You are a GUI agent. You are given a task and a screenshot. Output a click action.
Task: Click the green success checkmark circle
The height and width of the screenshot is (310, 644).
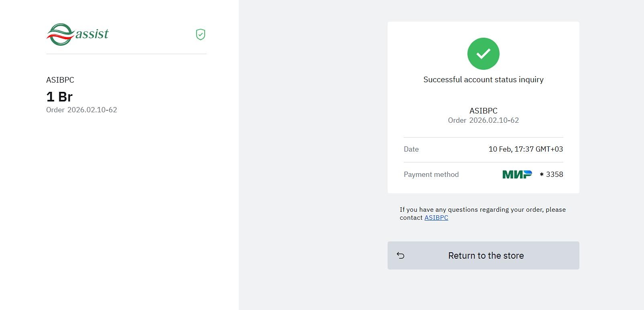pyautogui.click(x=483, y=54)
